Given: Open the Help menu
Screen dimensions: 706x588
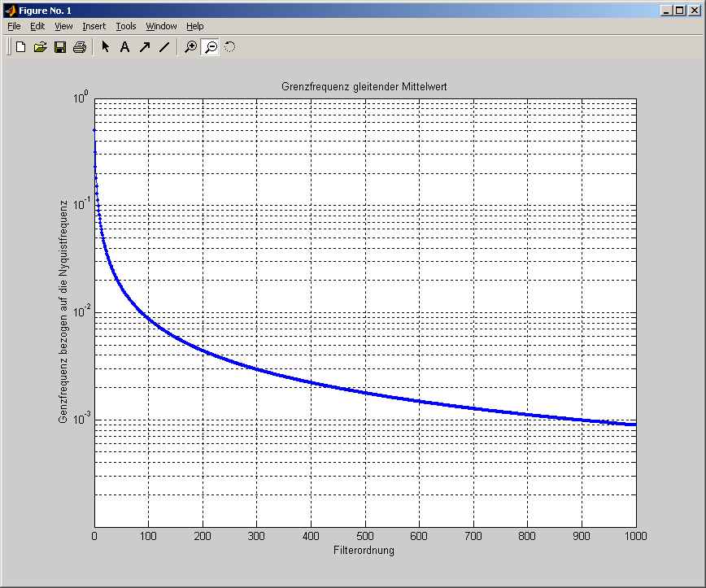Looking at the screenshot, I should (195, 26).
